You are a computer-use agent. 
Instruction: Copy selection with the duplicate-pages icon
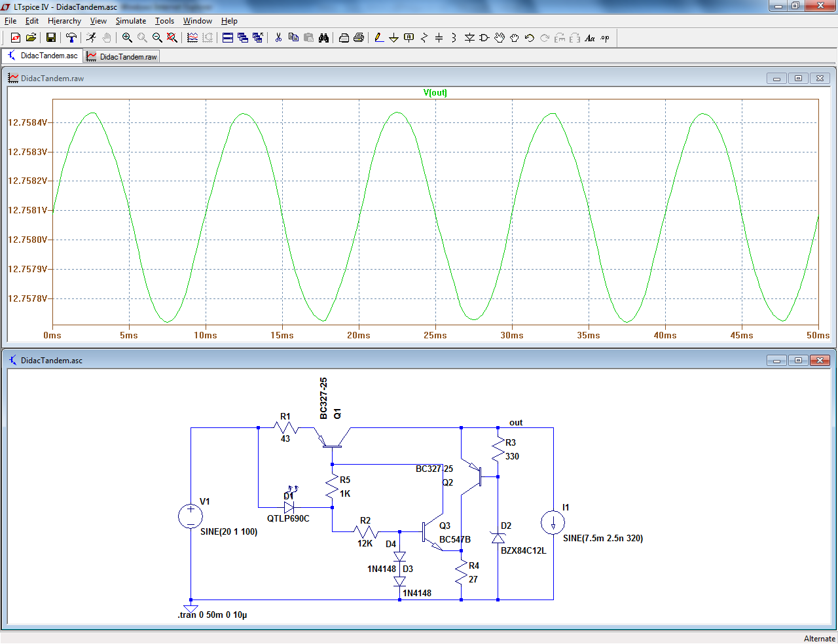point(293,38)
